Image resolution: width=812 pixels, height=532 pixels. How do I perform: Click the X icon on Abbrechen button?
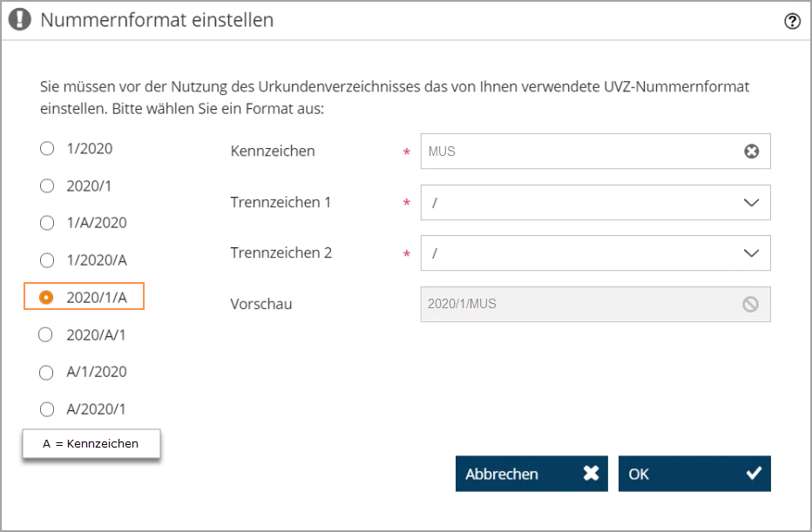point(591,473)
